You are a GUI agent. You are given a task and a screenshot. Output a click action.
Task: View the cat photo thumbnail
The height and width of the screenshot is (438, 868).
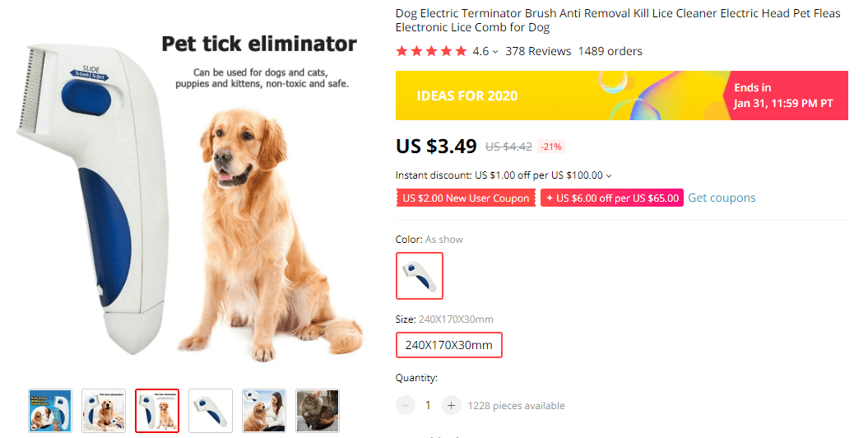point(318,411)
